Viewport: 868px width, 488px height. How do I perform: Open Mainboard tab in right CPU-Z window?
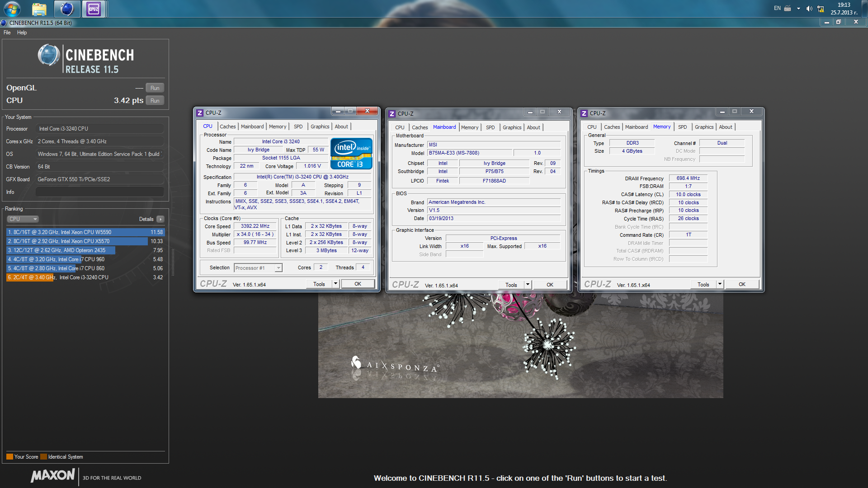click(x=637, y=127)
